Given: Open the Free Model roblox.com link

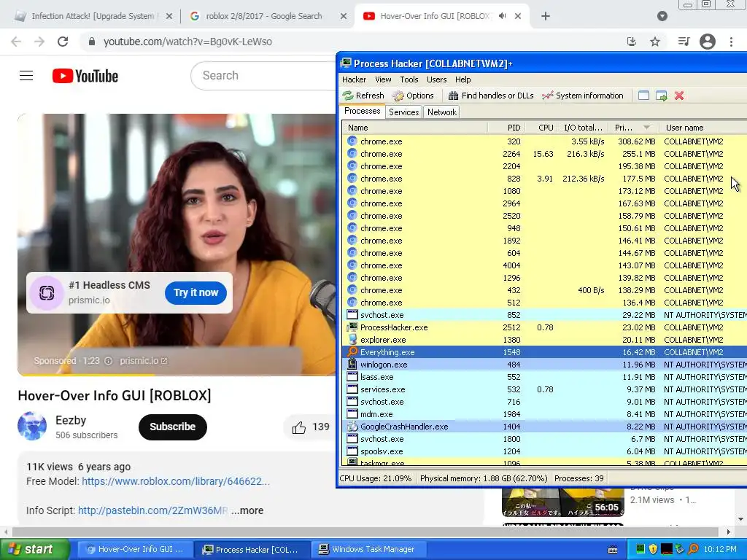Looking at the screenshot, I should tap(176, 481).
